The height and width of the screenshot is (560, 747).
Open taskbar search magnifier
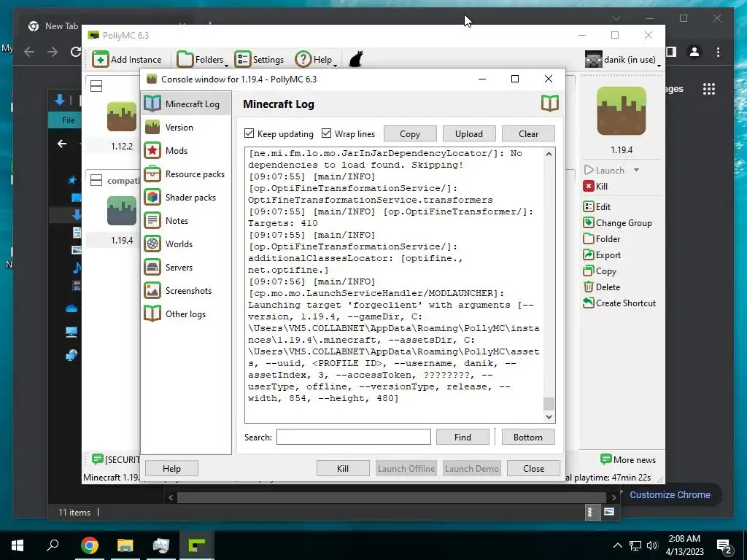53,545
